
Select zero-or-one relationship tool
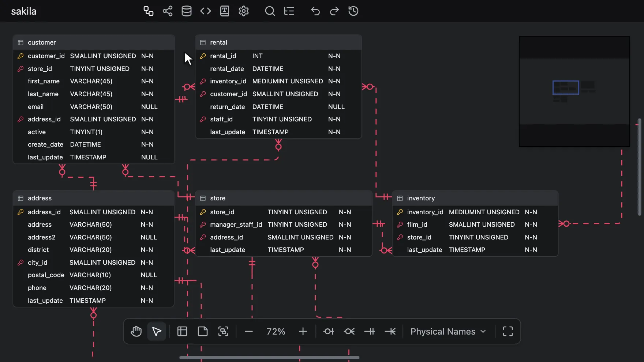329,331
